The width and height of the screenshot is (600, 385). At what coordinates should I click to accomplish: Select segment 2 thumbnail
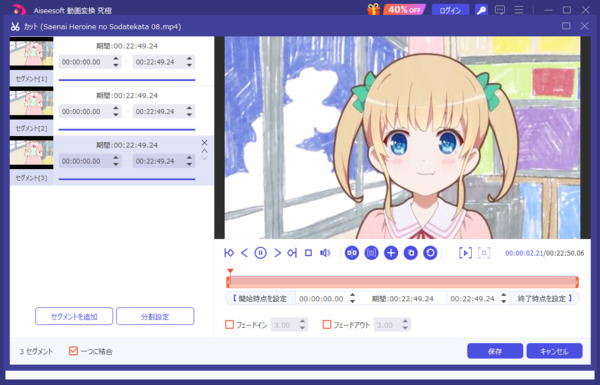point(31,103)
